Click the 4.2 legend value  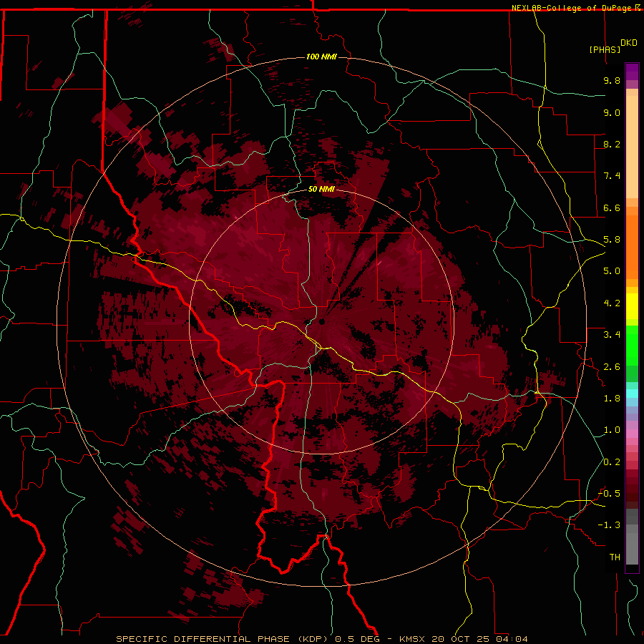(612, 303)
